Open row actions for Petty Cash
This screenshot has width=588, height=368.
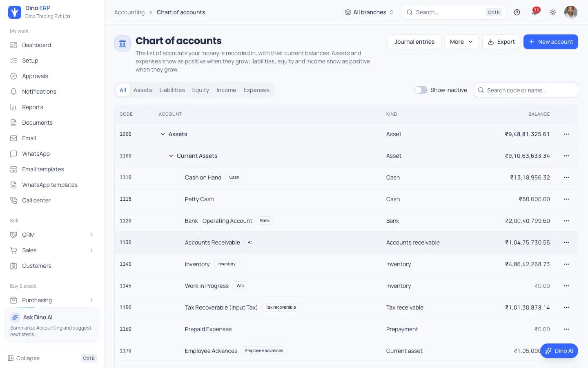coord(566,199)
